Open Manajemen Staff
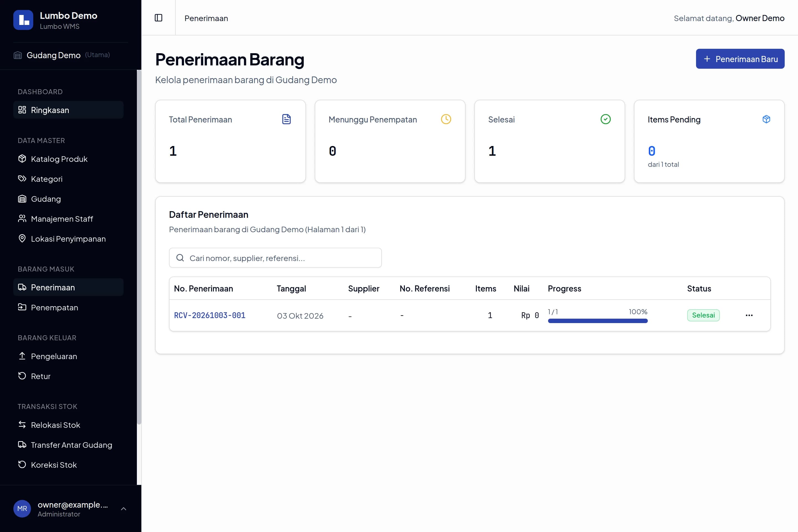This screenshot has height=532, width=798. (x=68, y=219)
